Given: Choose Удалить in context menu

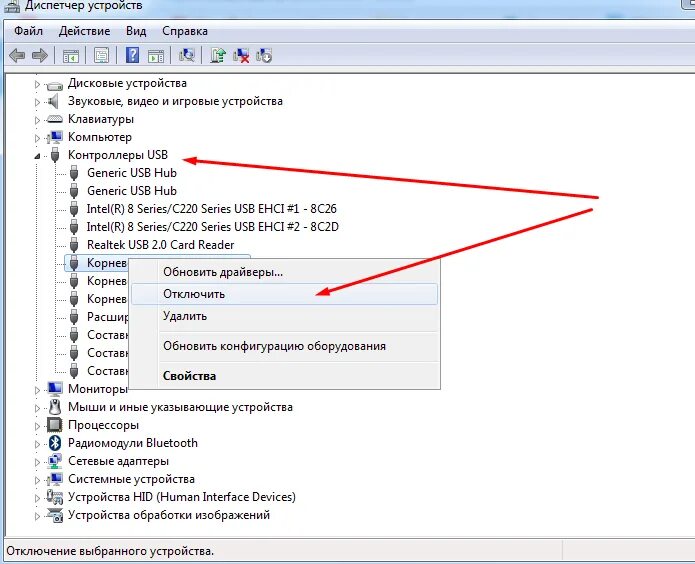Looking at the screenshot, I should point(285,316).
